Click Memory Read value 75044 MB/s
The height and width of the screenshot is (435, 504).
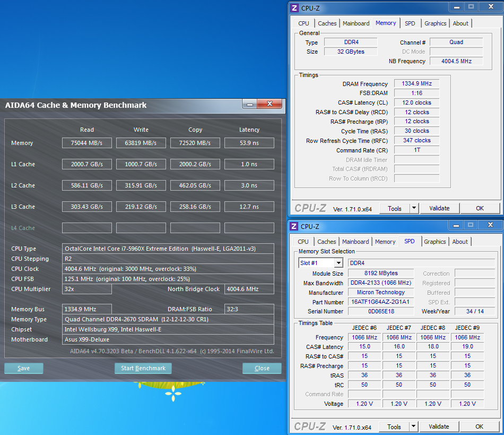pos(87,143)
